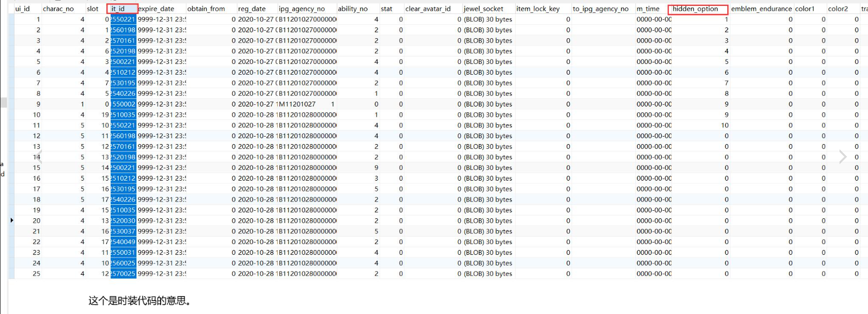Screen dimensions: 868x314
Task: Select the ability_no column header
Action: pyautogui.click(x=352, y=9)
